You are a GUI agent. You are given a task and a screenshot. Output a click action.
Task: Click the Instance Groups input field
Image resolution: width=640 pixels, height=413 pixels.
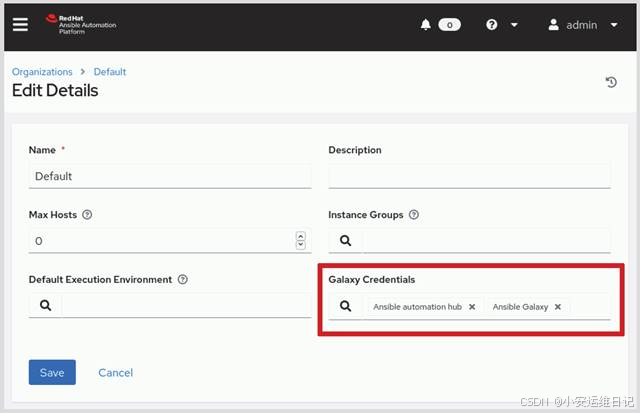click(x=487, y=241)
